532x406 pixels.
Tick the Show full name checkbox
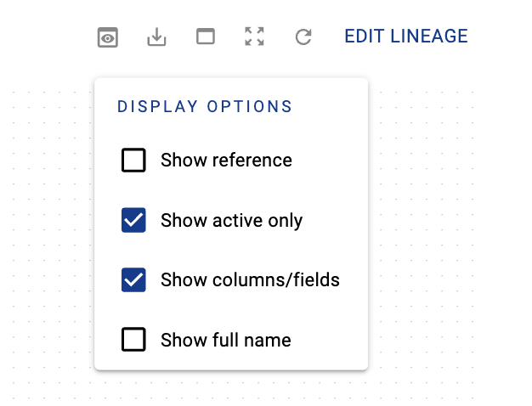pyautogui.click(x=133, y=341)
